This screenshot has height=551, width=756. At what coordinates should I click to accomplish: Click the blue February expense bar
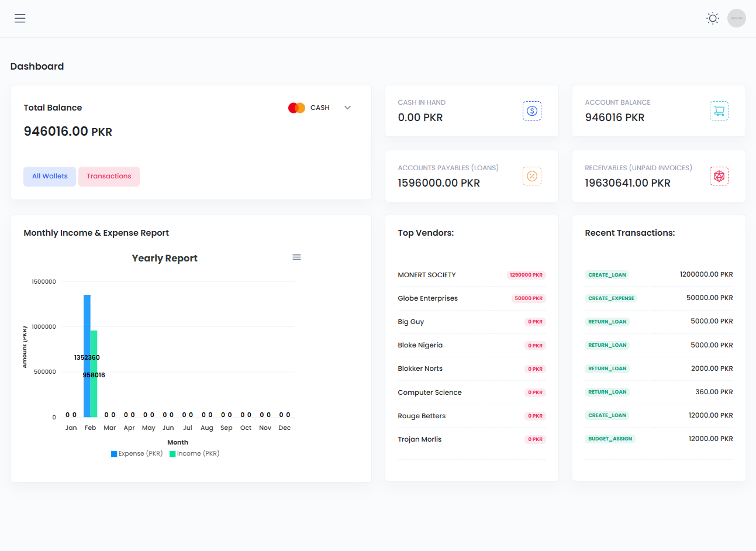tap(87, 356)
